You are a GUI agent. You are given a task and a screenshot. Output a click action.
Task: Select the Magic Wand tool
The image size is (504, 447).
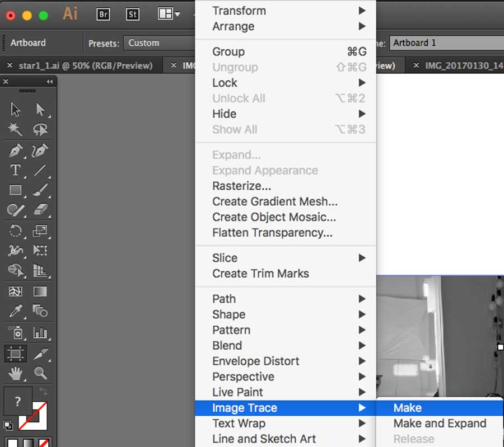16,130
